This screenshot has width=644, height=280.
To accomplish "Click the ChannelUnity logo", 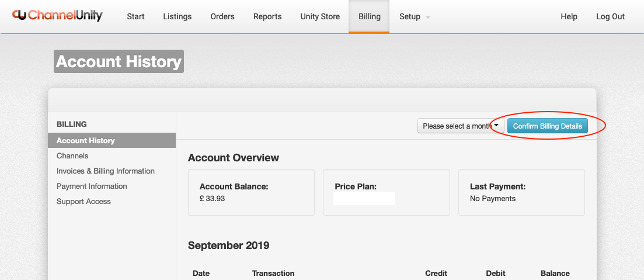I will (x=57, y=16).
